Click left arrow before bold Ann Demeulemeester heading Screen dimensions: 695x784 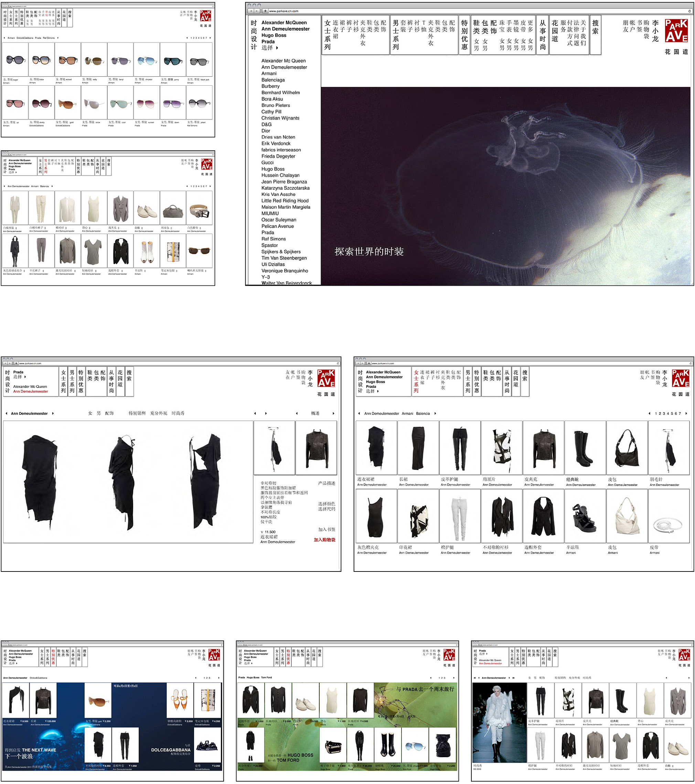click(7, 413)
